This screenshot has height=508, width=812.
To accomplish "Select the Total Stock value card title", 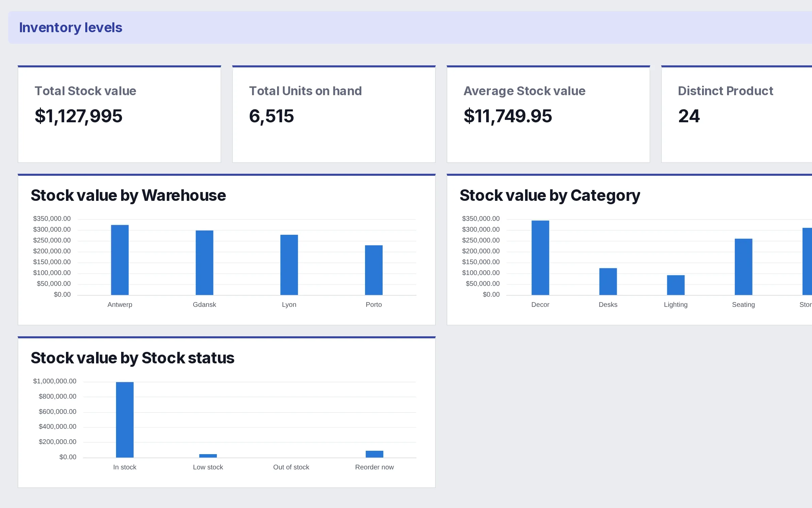I will (x=85, y=91).
